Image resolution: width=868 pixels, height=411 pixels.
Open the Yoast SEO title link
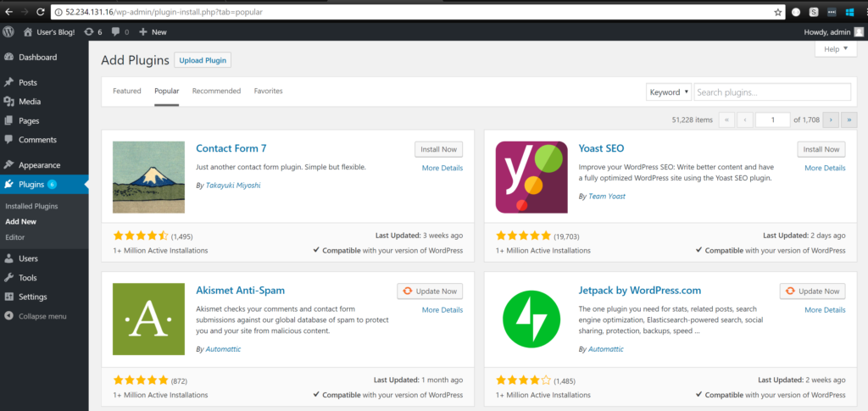point(601,148)
